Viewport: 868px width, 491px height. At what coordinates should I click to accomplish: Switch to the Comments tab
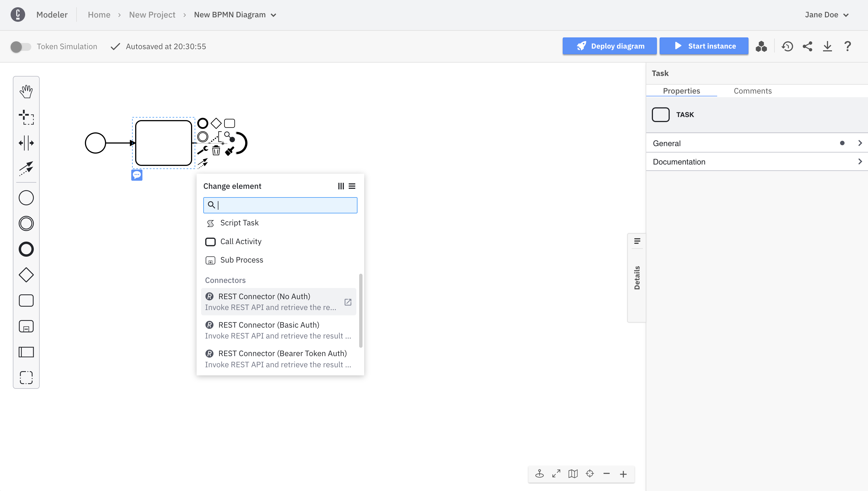(753, 91)
